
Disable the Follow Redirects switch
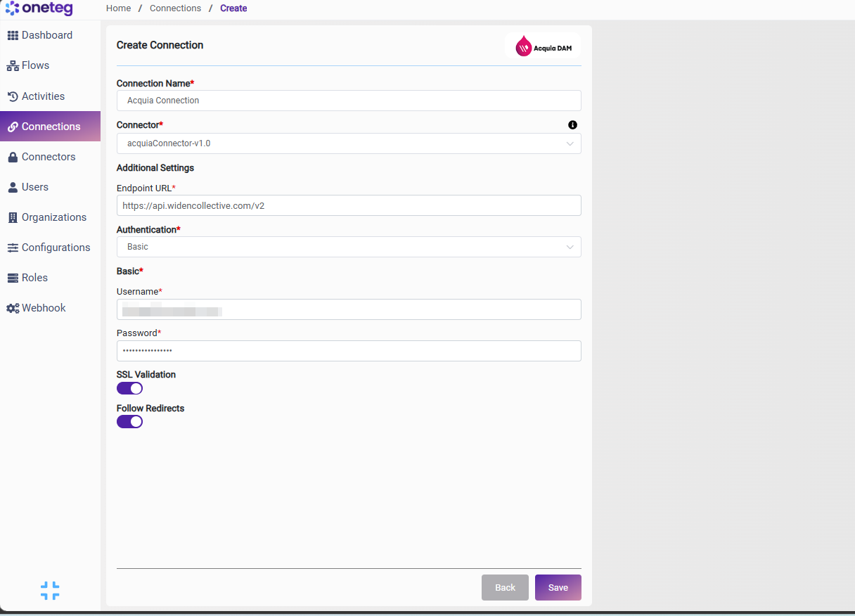129,421
